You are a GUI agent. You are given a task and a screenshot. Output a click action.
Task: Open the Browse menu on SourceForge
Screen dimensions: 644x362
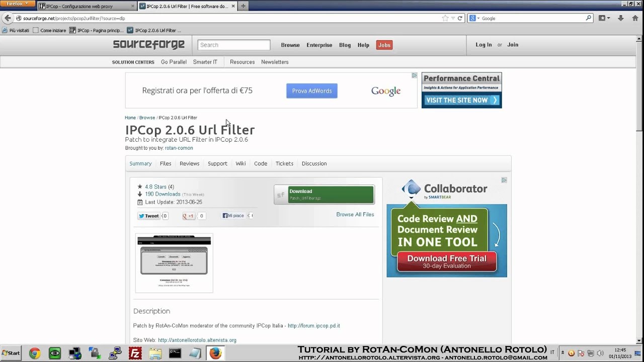pyautogui.click(x=290, y=45)
